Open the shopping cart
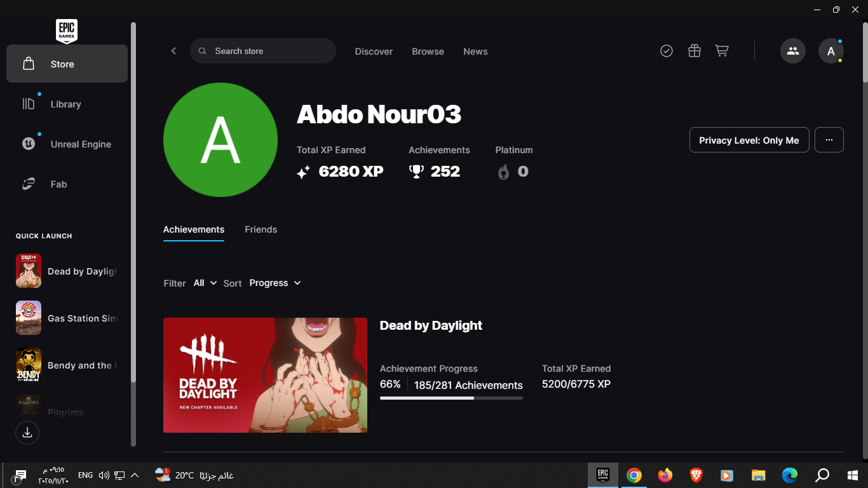Image resolution: width=868 pixels, height=488 pixels. [x=722, y=51]
